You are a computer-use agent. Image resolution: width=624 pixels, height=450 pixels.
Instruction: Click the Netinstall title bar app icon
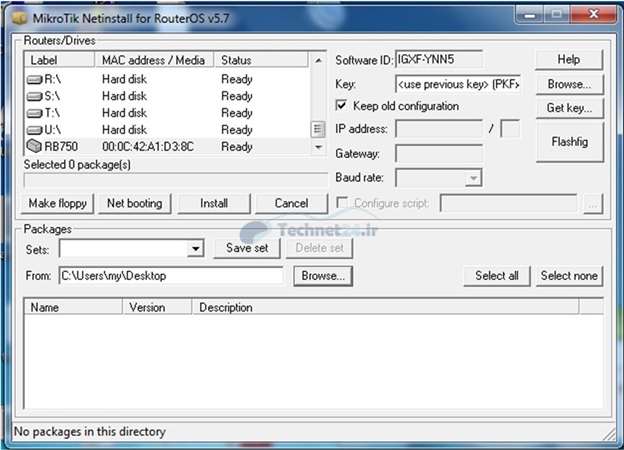[19, 18]
